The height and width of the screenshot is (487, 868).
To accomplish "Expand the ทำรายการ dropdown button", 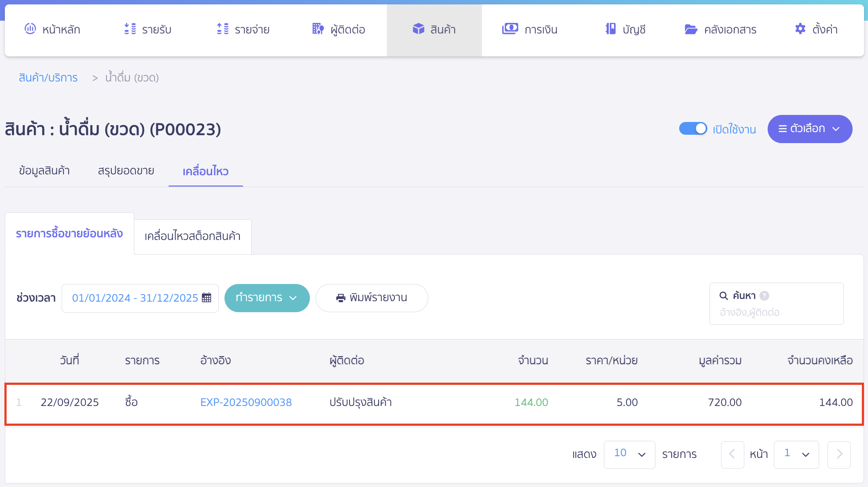I will pyautogui.click(x=267, y=298).
